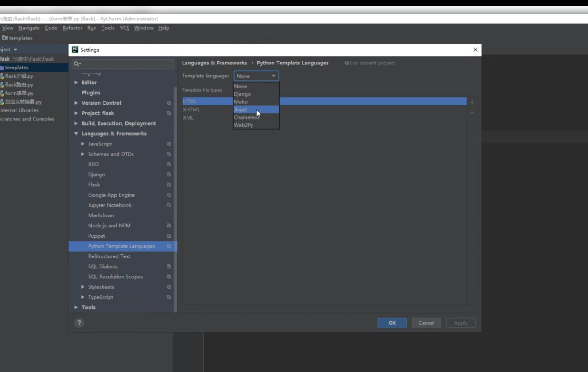Image resolution: width=588 pixels, height=372 pixels.
Task: Click the search magnifier icon in settings
Action: [x=77, y=64]
